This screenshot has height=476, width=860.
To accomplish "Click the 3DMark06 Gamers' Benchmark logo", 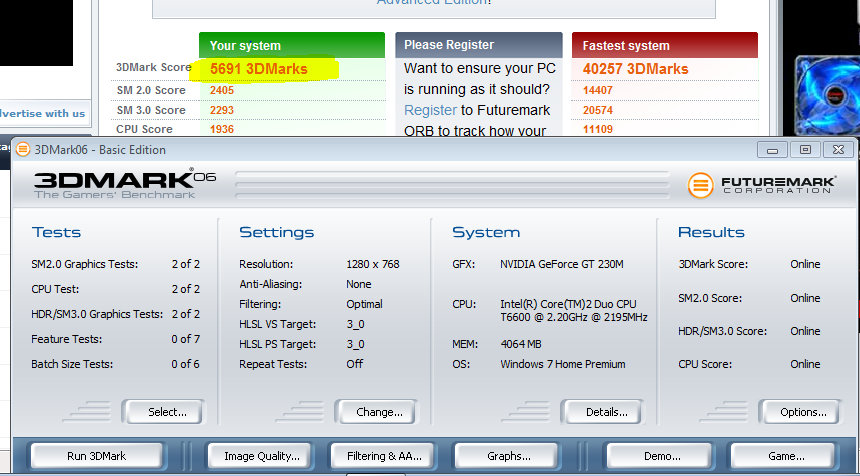I will pyautogui.click(x=125, y=184).
